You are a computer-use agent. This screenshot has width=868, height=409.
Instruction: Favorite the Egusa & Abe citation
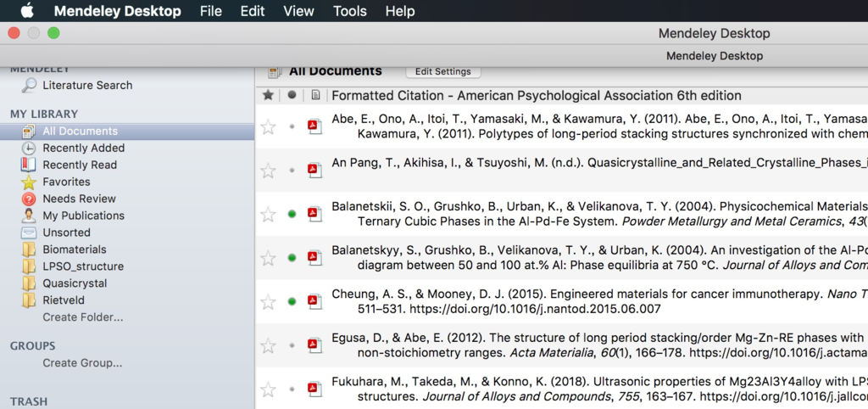(x=268, y=345)
